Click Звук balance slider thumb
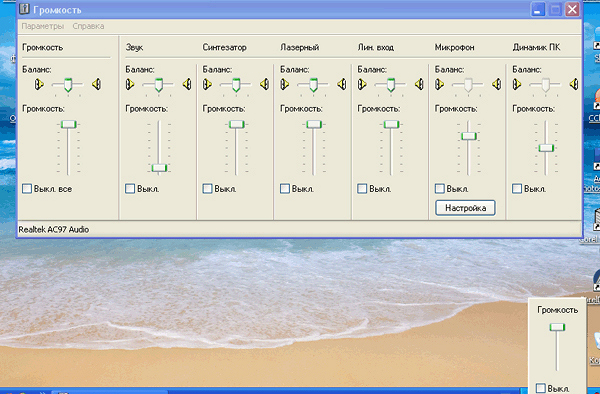The height and width of the screenshot is (394, 600). click(x=159, y=85)
